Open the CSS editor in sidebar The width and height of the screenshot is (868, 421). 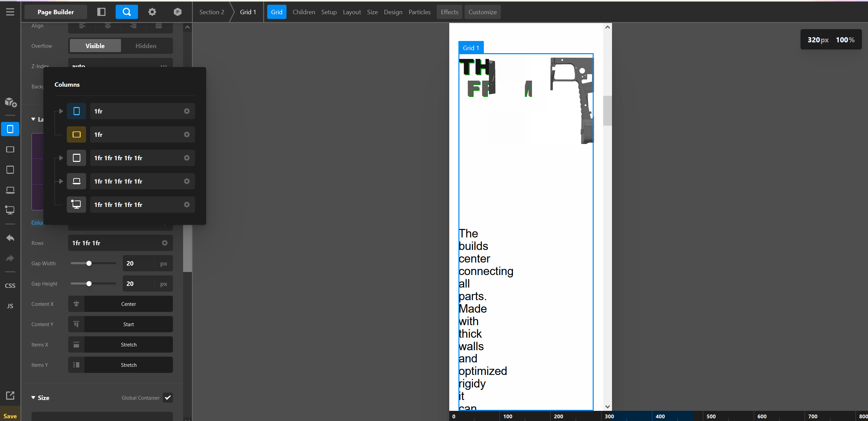(x=10, y=286)
